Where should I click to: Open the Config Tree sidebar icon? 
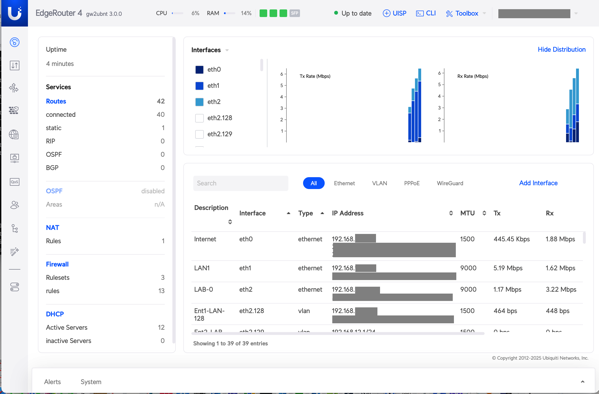click(x=15, y=229)
